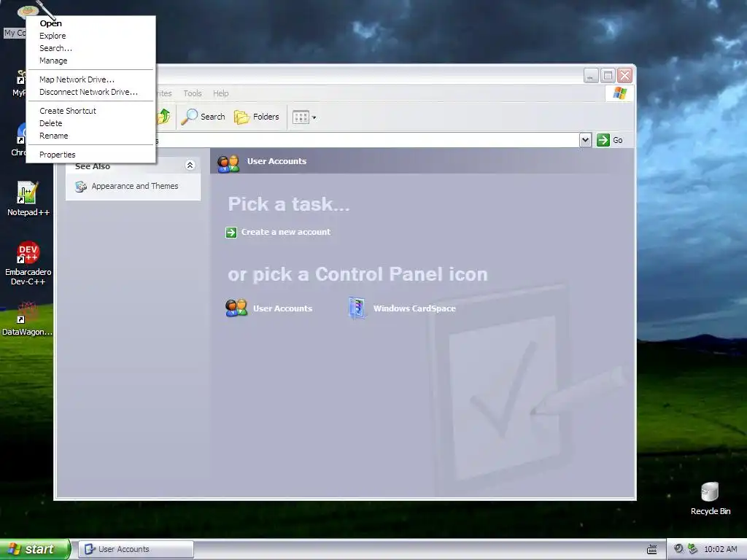This screenshot has height=560, width=747.
Task: Select the Recycle Bin desktop icon
Action: click(x=710, y=499)
